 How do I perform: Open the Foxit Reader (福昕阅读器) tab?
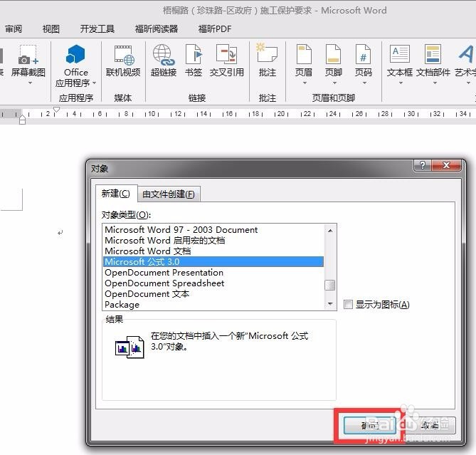coord(157,29)
